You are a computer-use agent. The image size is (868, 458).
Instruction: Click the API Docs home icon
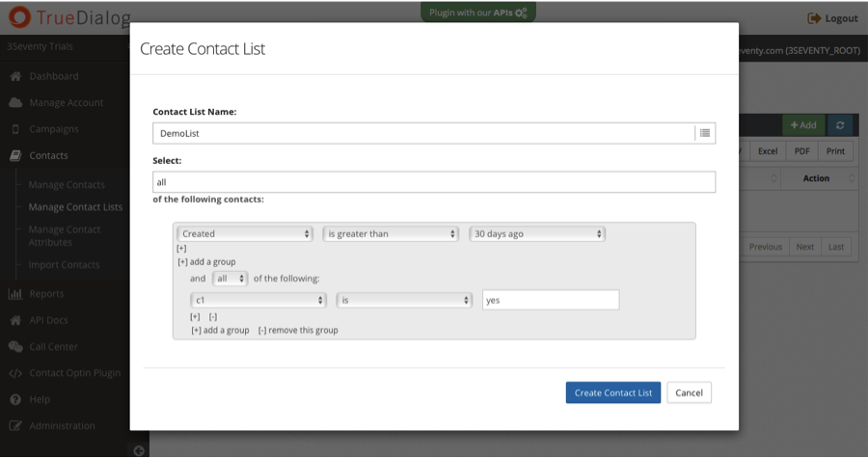(x=15, y=320)
